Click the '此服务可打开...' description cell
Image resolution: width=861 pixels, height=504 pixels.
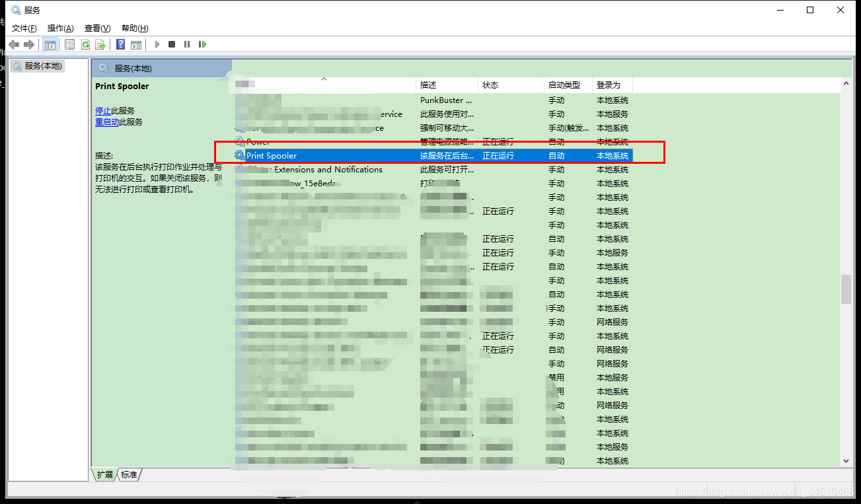447,170
